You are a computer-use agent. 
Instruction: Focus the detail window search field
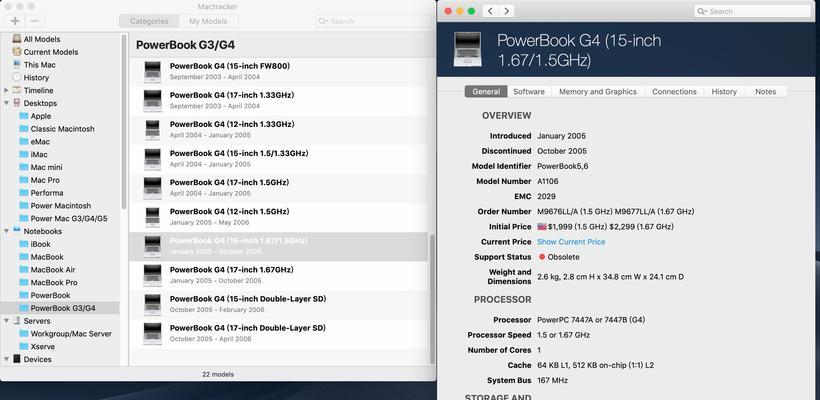(753, 11)
